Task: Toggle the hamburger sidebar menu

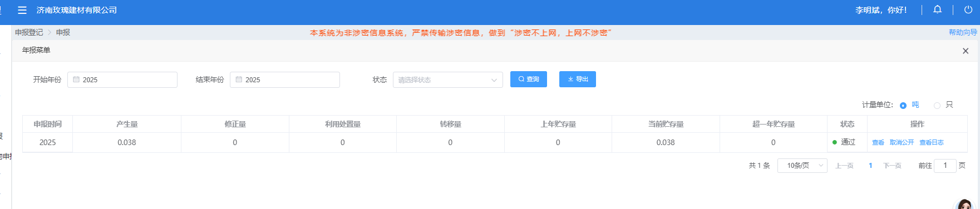Action: [x=22, y=10]
